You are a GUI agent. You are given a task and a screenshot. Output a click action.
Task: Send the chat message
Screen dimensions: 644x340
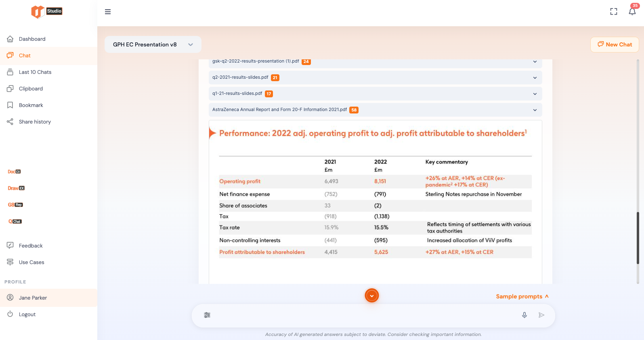(541, 315)
